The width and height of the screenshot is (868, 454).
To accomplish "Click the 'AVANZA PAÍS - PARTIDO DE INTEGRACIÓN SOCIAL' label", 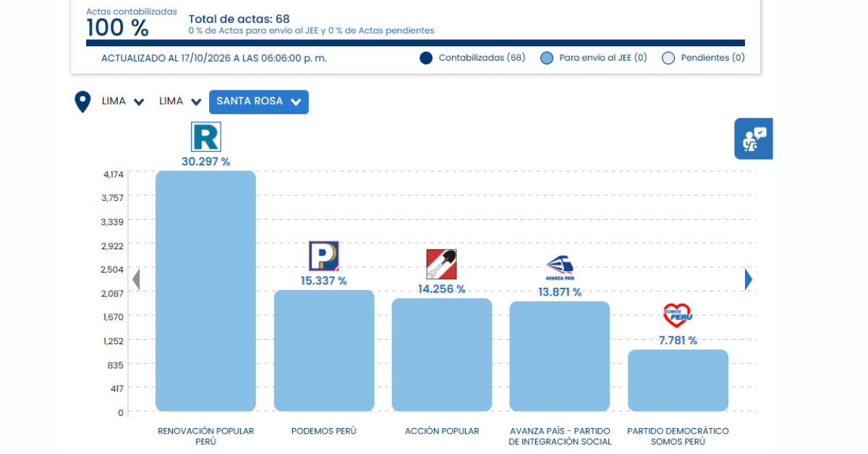I will click(559, 436).
